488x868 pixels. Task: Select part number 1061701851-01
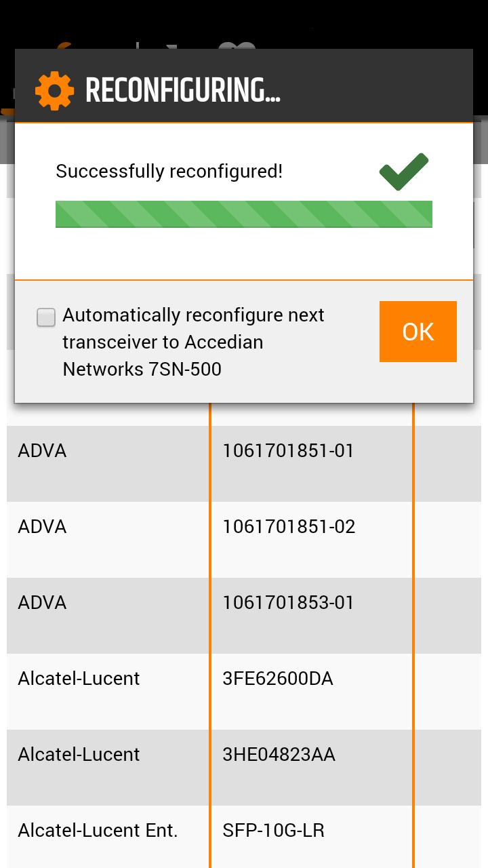(x=288, y=451)
